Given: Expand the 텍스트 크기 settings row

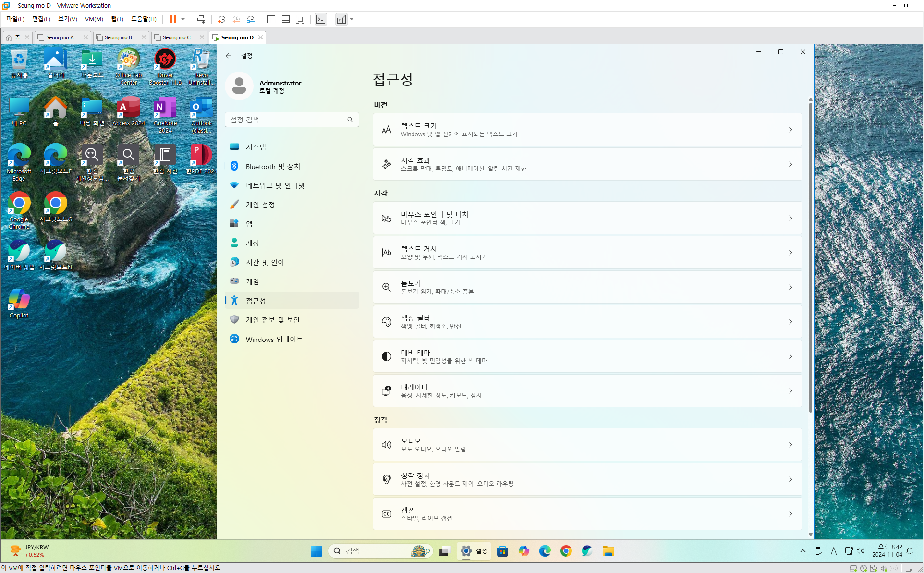Looking at the screenshot, I should [x=587, y=130].
